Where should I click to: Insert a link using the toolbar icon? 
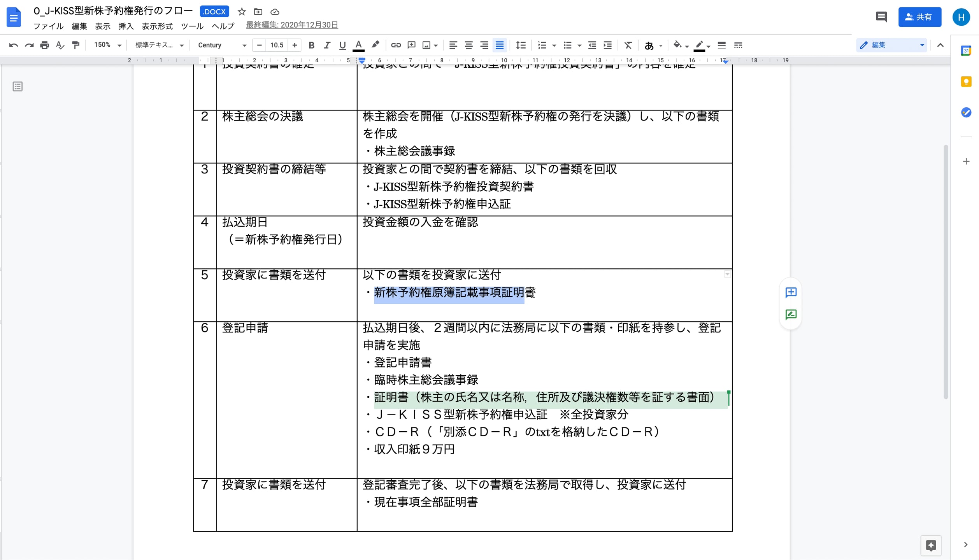[x=396, y=45]
